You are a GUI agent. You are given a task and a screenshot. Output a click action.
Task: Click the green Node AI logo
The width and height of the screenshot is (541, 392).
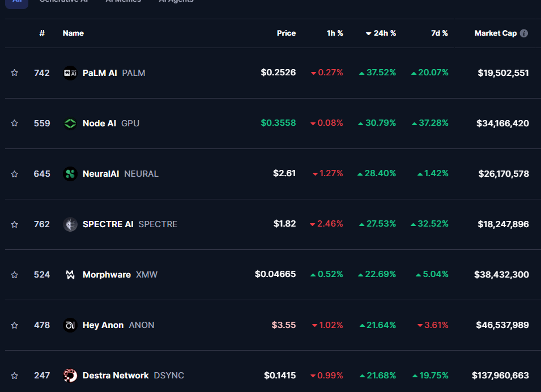[x=70, y=123]
